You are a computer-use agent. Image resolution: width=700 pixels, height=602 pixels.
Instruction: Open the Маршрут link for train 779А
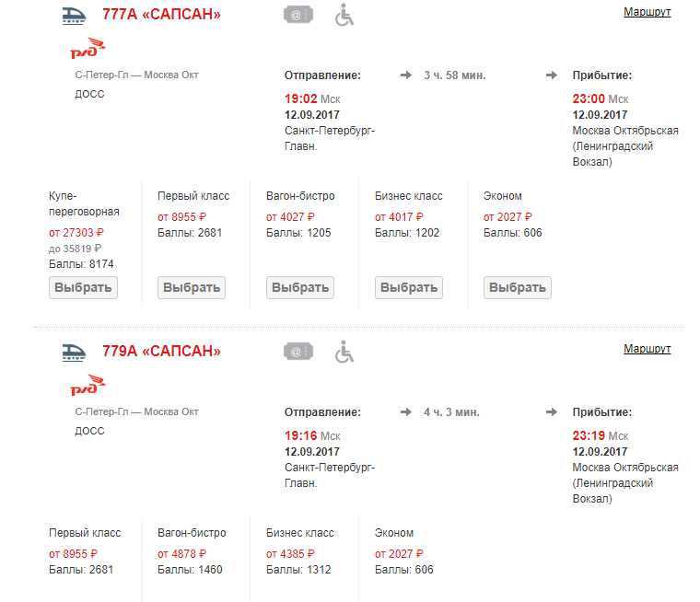point(647,349)
